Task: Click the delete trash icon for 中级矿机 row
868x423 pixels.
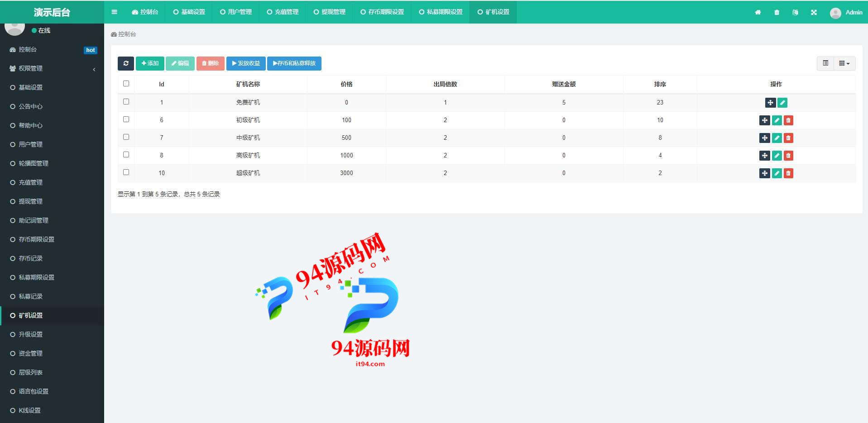Action: point(788,138)
